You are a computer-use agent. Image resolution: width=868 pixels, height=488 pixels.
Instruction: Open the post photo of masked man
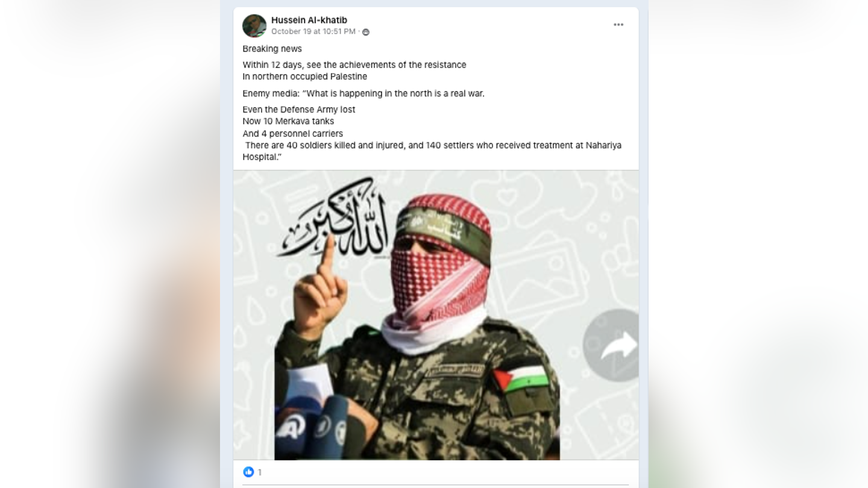point(436,315)
